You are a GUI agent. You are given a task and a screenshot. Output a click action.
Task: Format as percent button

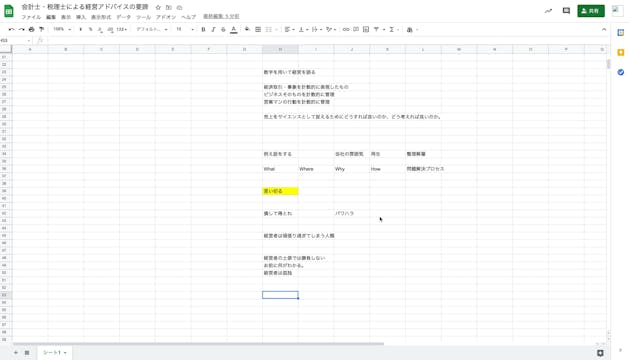[91, 29]
